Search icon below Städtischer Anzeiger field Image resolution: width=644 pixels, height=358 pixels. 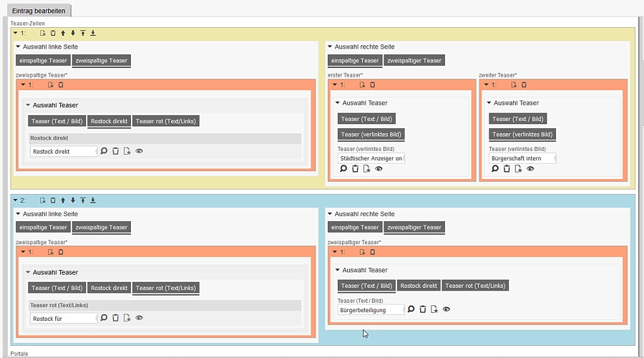click(x=343, y=168)
